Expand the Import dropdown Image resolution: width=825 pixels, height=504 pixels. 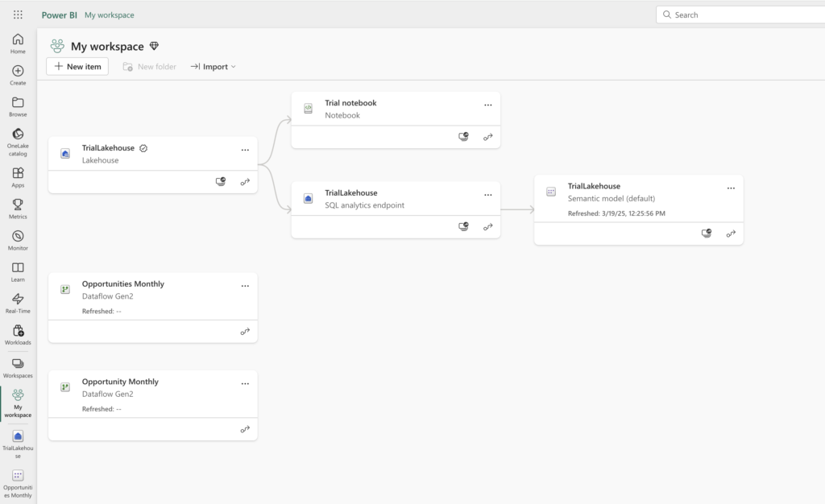213,66
